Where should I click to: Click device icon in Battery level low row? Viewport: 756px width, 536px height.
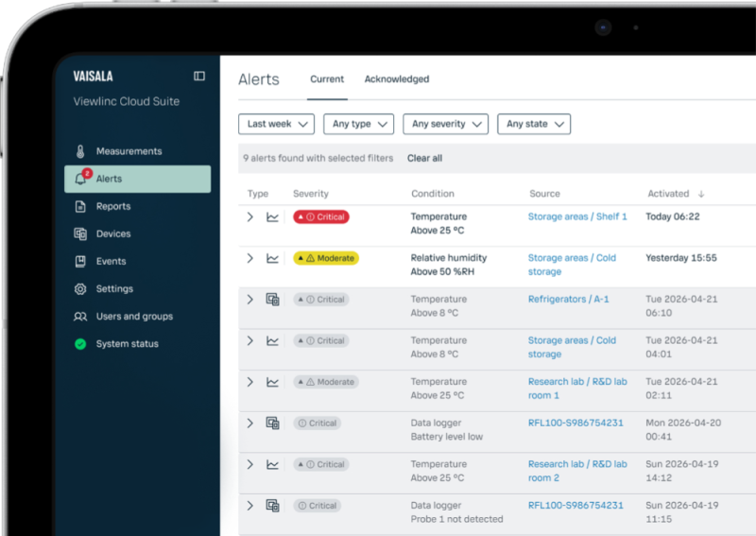272,424
